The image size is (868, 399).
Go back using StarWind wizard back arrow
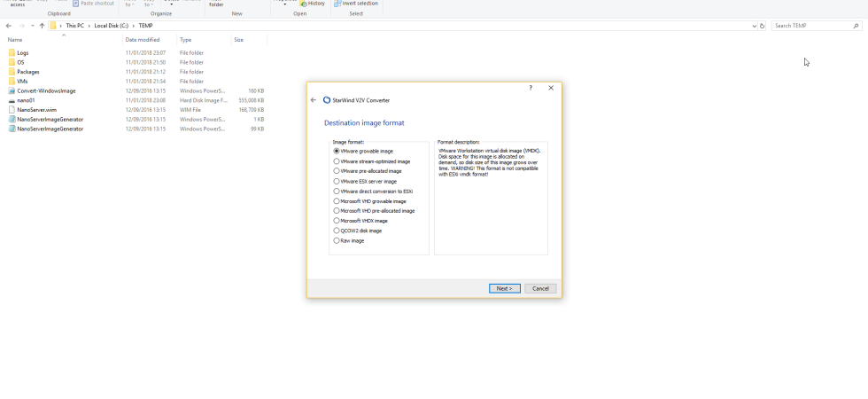(x=314, y=100)
